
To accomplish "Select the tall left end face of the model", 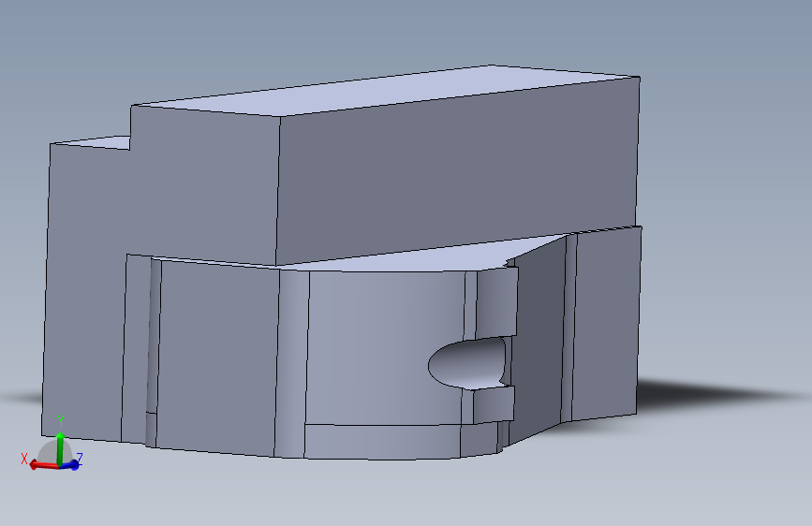I will [x=85, y=290].
